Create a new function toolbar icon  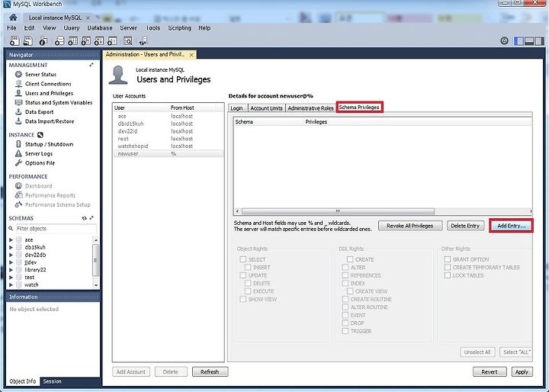click(112, 41)
